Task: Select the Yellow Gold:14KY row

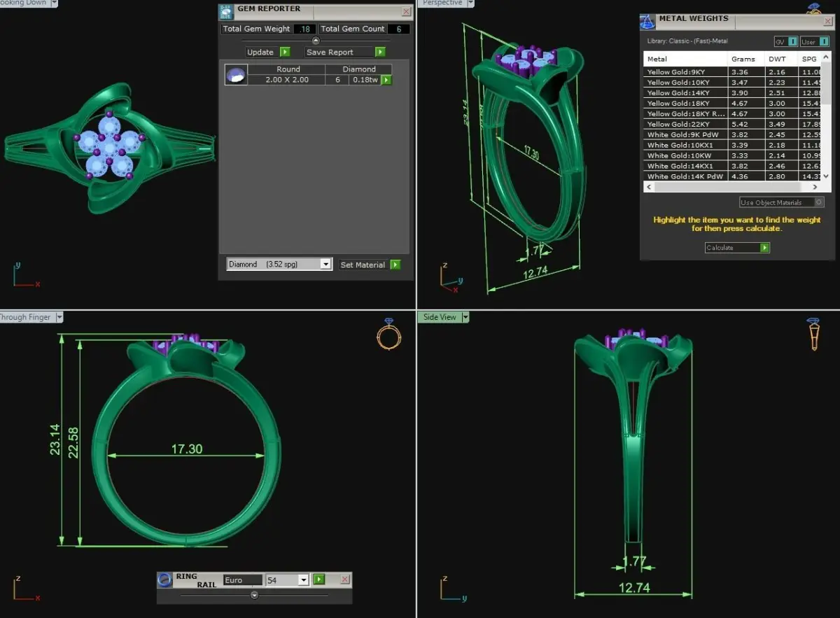Action: pyautogui.click(x=732, y=92)
